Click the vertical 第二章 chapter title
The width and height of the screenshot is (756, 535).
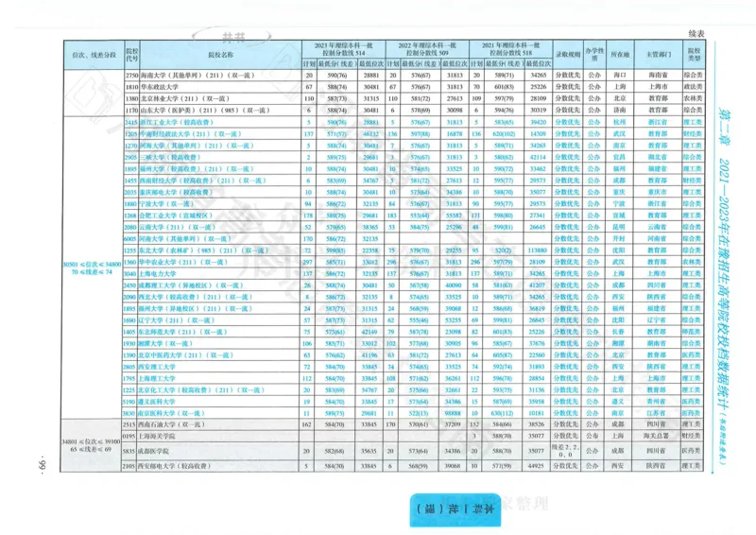click(725, 128)
